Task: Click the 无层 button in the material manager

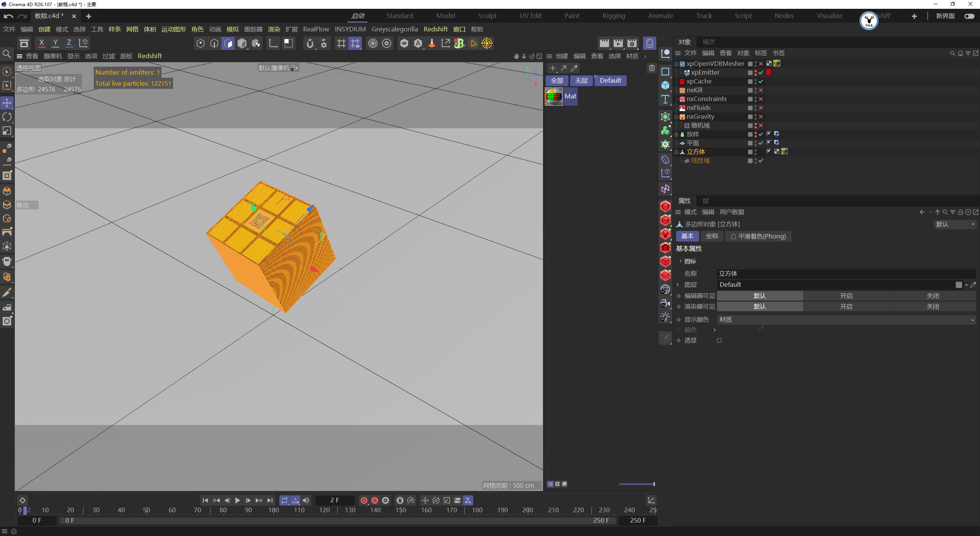Action: point(581,80)
